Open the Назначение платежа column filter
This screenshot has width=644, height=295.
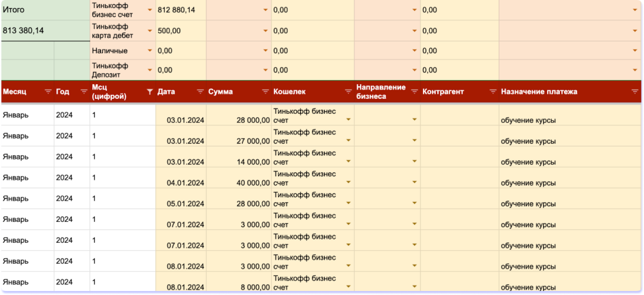coord(635,92)
